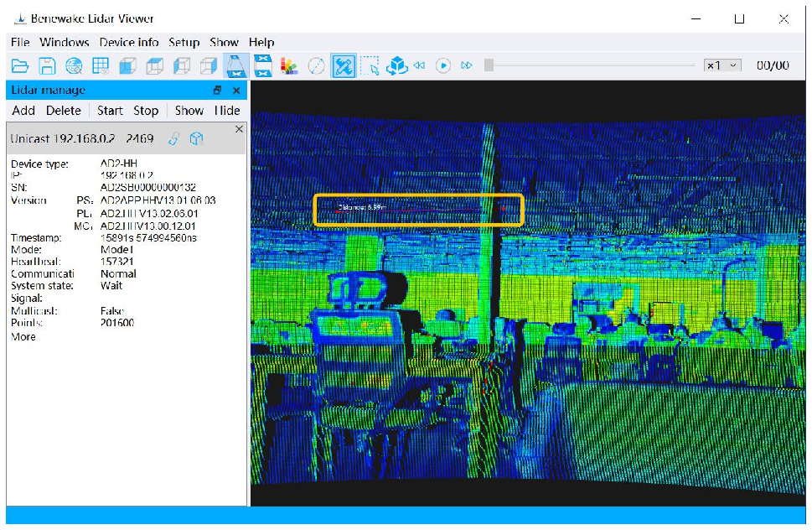Close the Unicast 192.168.0.2 device entry
812x530 pixels.
[x=239, y=129]
